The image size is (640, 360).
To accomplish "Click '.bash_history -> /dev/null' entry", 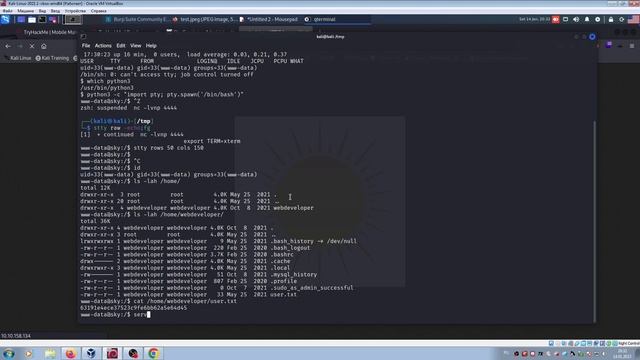I will pyautogui.click(x=313, y=241).
